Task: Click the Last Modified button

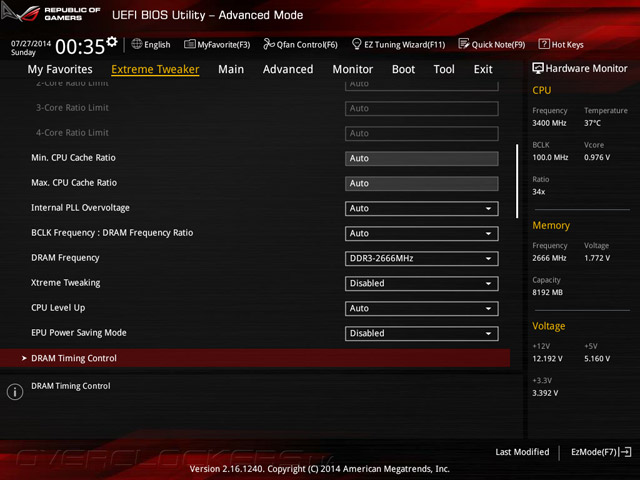Action: point(522,452)
